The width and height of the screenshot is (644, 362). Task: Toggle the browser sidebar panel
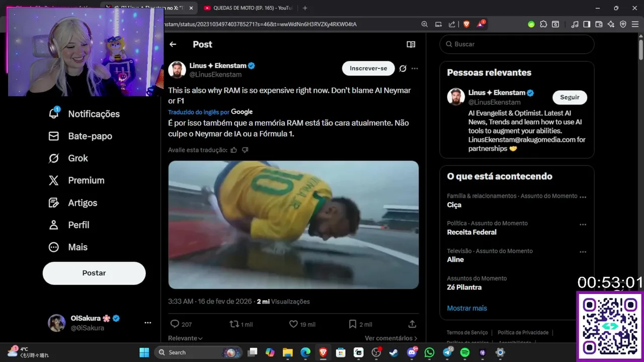click(587, 24)
